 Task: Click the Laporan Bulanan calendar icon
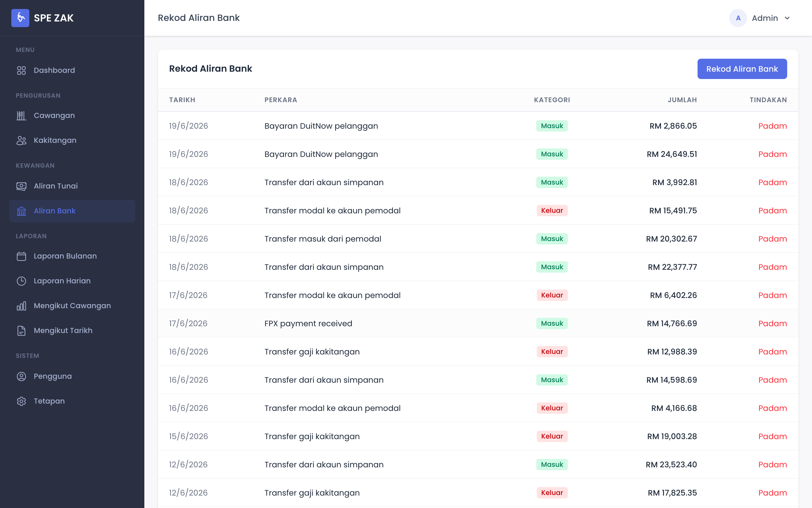click(21, 256)
